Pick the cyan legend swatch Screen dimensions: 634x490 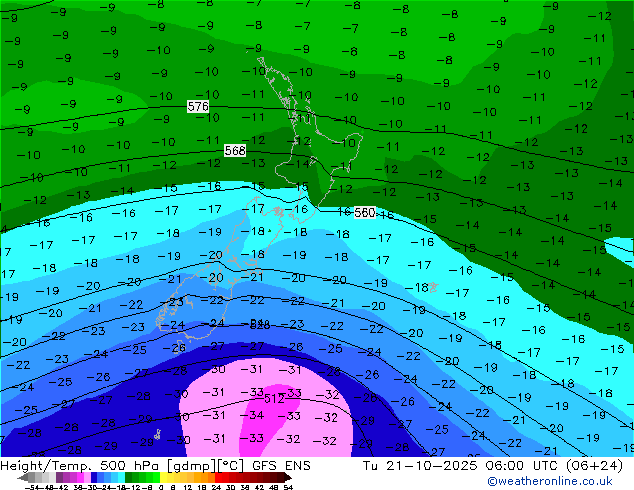[122, 477]
